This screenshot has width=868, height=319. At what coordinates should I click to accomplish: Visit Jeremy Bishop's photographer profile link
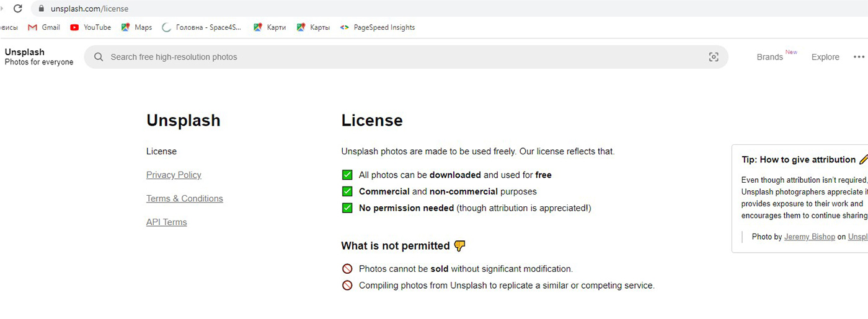[809, 237]
